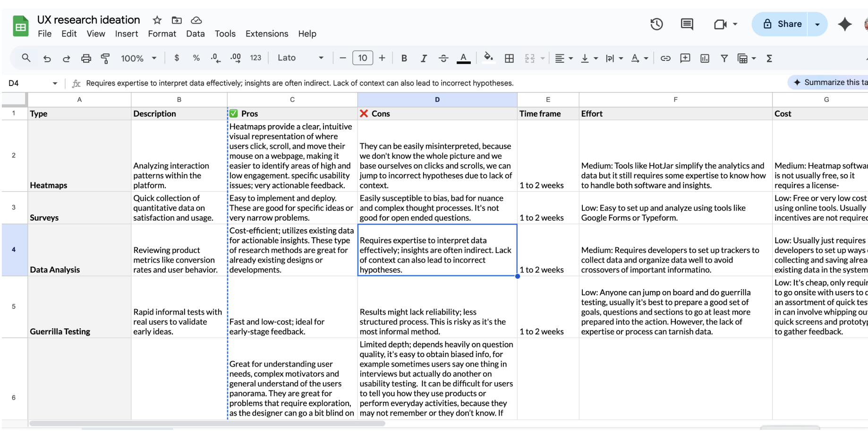The height and width of the screenshot is (444, 868).
Task: Increase font size with plus button
Action: coord(382,58)
